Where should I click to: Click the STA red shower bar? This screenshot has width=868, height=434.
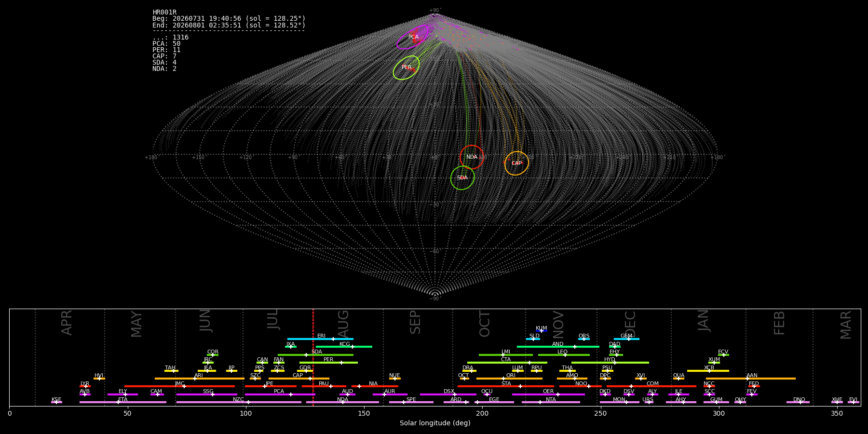(x=506, y=386)
